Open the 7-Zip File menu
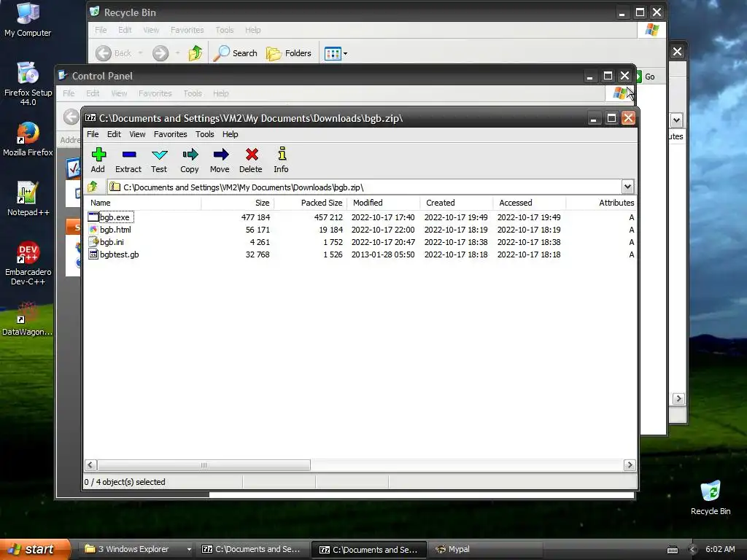The image size is (747, 560). point(93,134)
